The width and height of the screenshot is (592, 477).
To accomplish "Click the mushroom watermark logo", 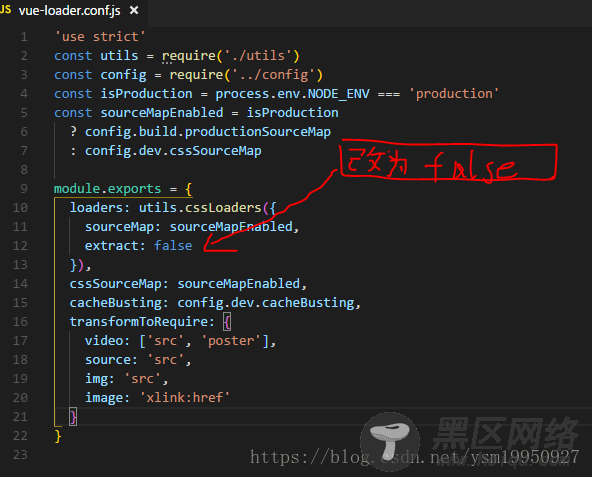I will coord(390,440).
